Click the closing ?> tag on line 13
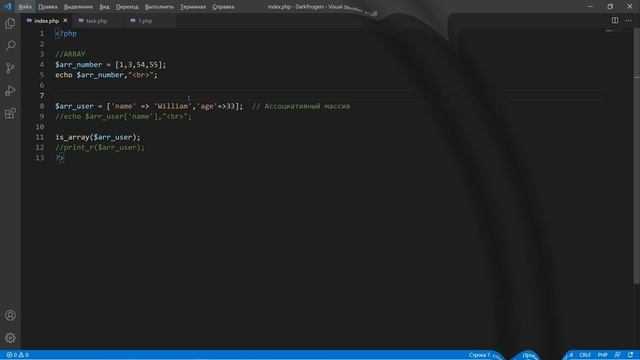Viewport: 640px width, 360px height. click(60, 158)
